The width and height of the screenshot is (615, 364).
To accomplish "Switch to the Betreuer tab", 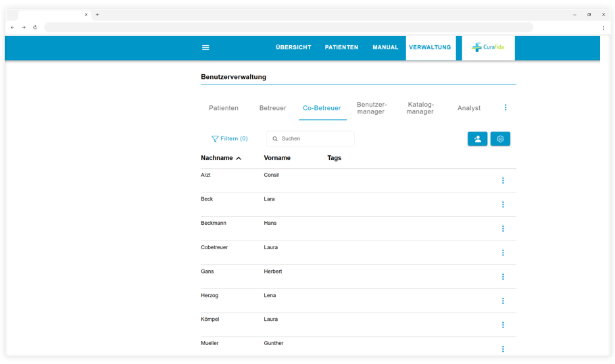I will tap(272, 108).
